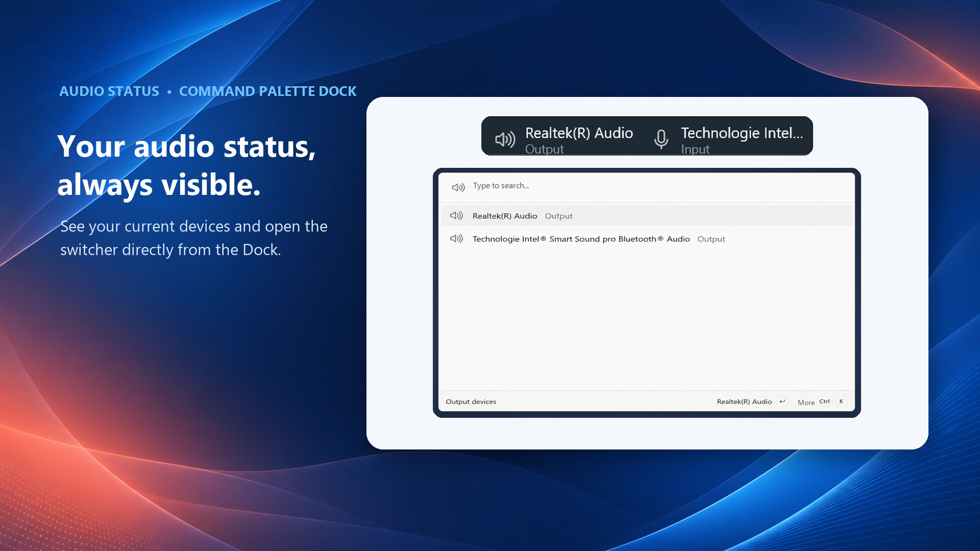This screenshot has width=980, height=551.
Task: Click the K key hint in footer
Action: click(841, 402)
